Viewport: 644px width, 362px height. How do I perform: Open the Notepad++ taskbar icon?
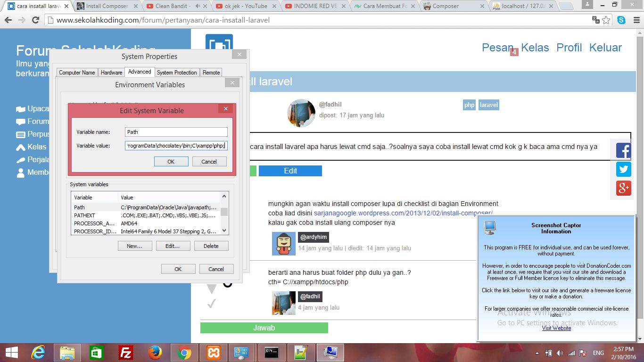(x=301, y=353)
